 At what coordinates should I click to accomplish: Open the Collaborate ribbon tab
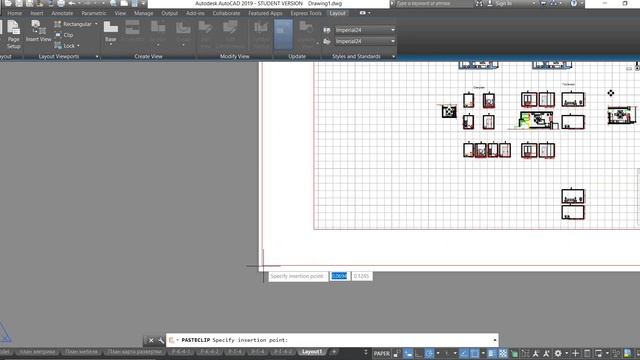(x=226, y=13)
